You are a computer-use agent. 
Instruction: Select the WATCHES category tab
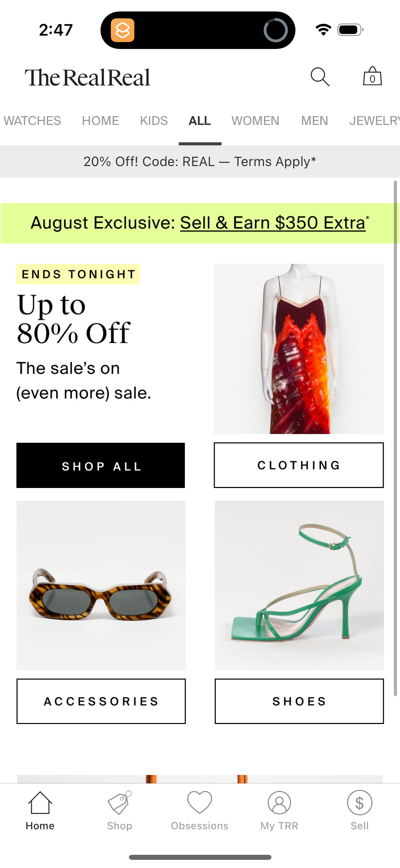[32, 121]
